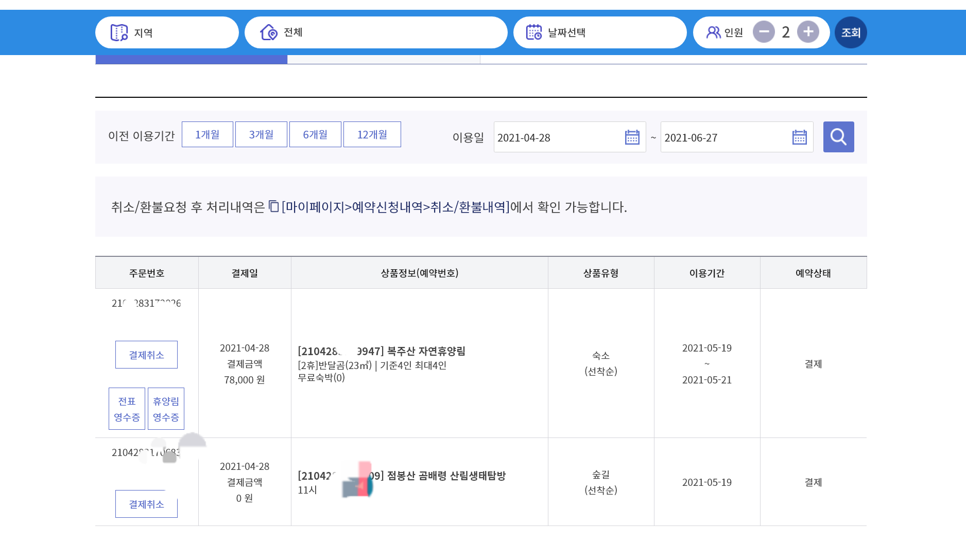Select the 6개월 period filter

click(315, 134)
